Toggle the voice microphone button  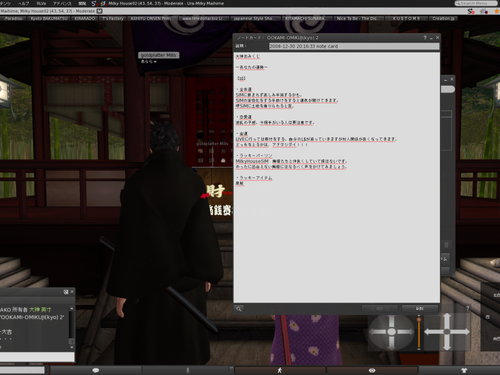click(188, 370)
